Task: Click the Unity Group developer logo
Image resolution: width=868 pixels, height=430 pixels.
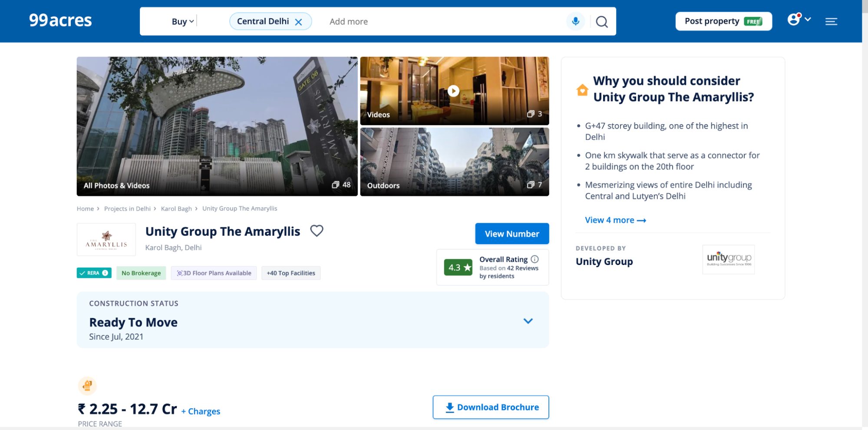Action: click(729, 259)
